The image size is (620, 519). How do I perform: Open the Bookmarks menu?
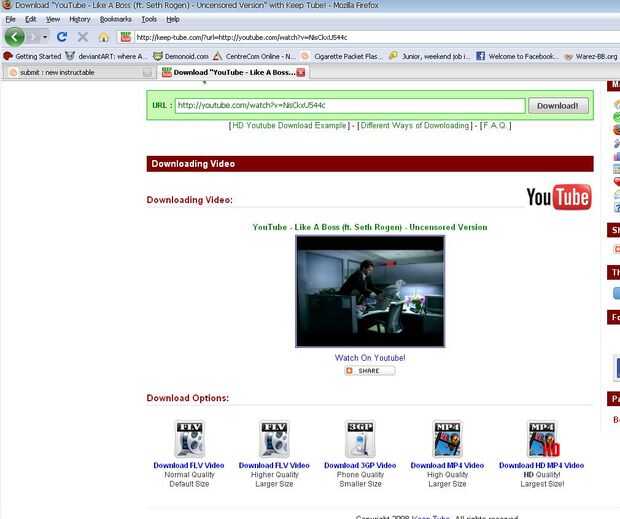[115, 19]
